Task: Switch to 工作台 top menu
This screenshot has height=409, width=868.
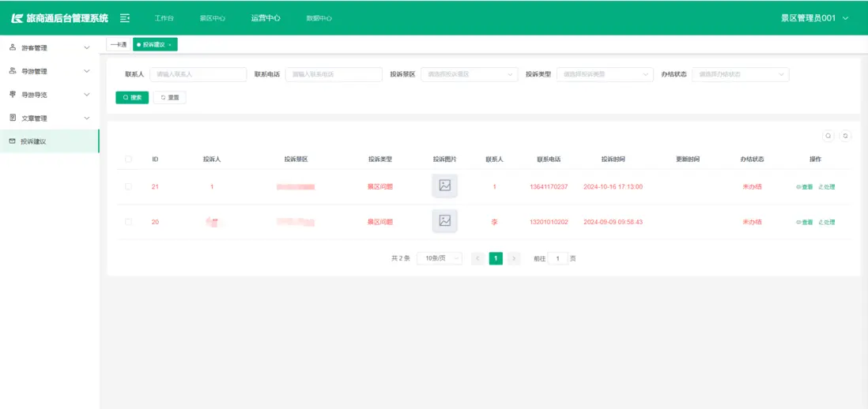Action: (164, 18)
